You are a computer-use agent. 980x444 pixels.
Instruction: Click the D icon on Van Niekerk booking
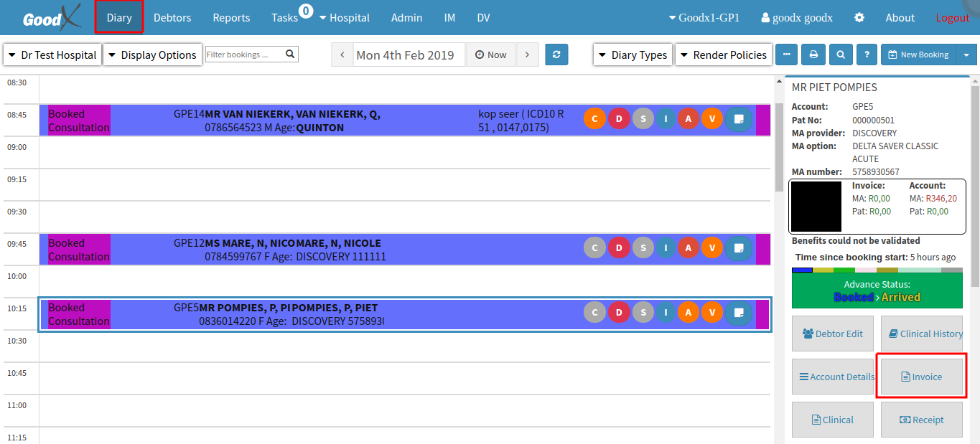point(619,118)
